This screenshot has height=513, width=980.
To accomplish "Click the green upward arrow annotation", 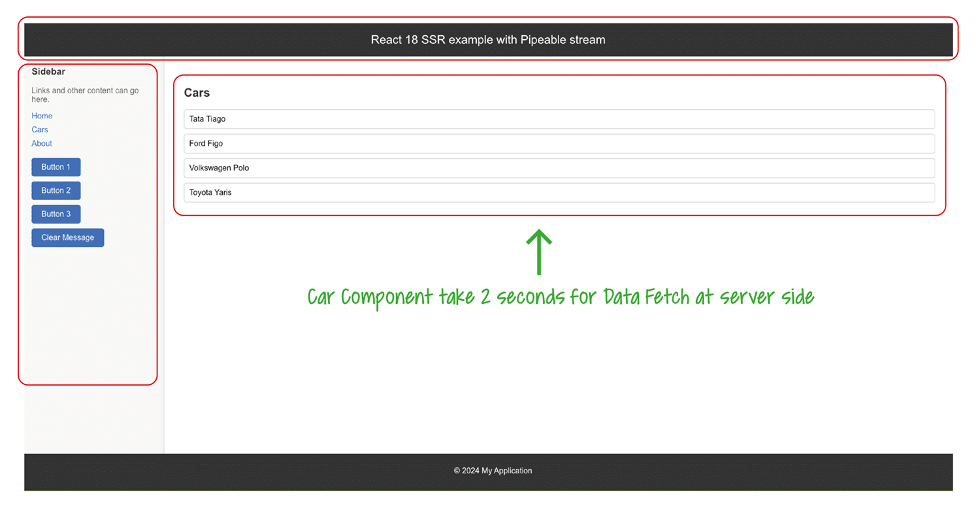I will coord(539,252).
